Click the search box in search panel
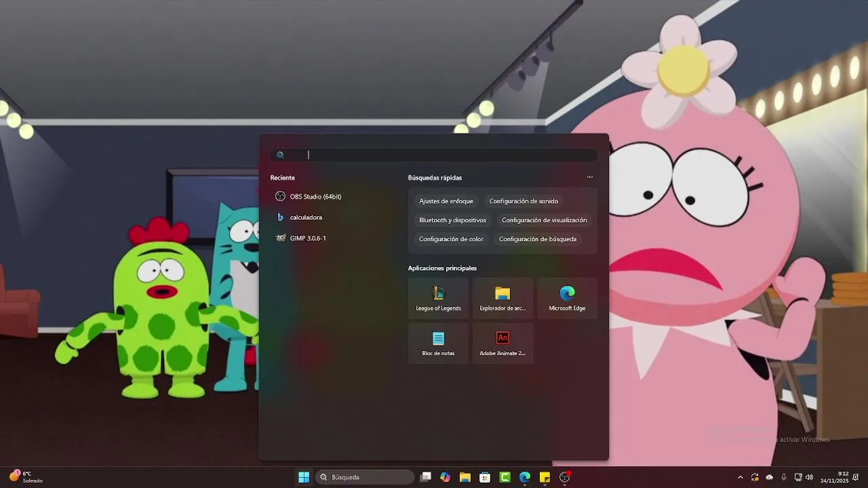The width and height of the screenshot is (868, 488). [434, 155]
